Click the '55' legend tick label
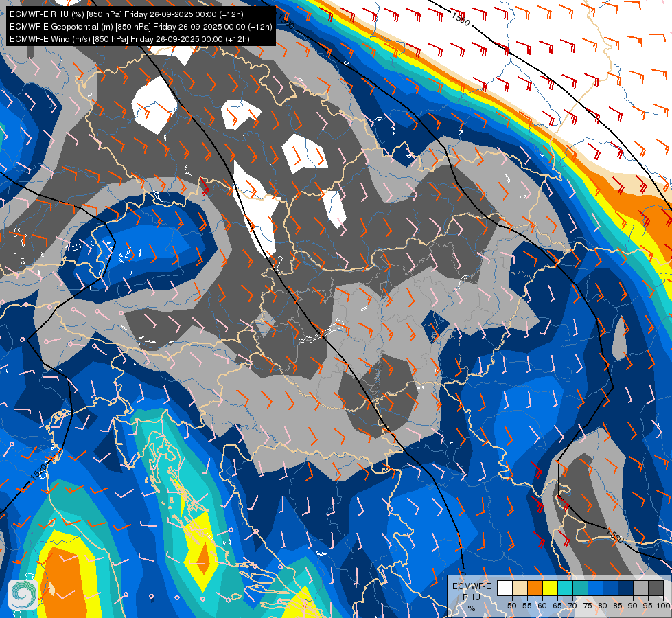The width and height of the screenshot is (672, 618). (x=527, y=606)
